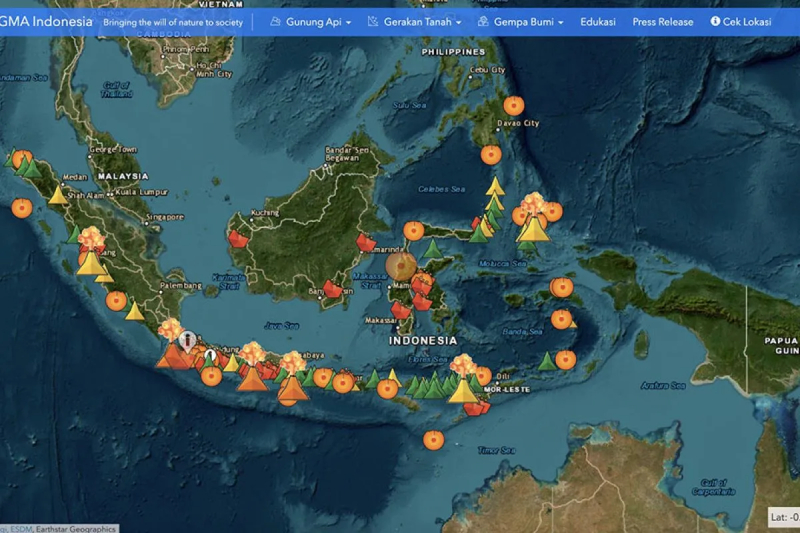Click the erupting volcano icon in West Sumatra

pyautogui.click(x=91, y=238)
